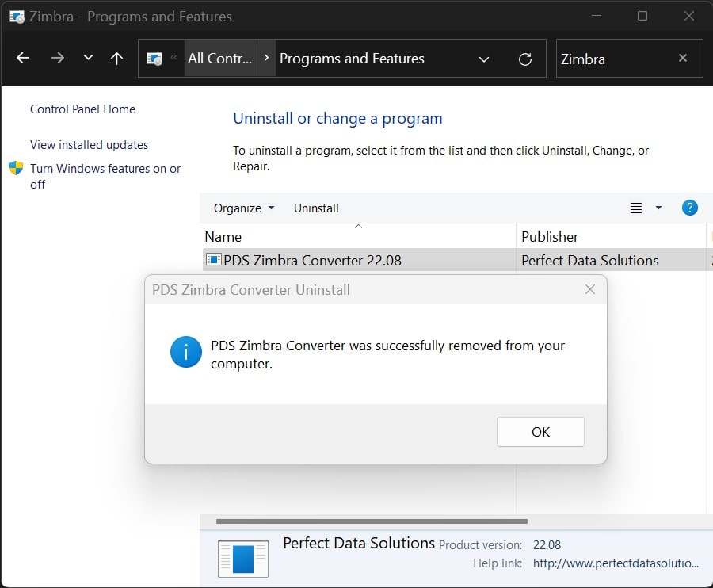Click the blue information icon in the dialog
This screenshot has height=588, width=713.
tap(186, 352)
